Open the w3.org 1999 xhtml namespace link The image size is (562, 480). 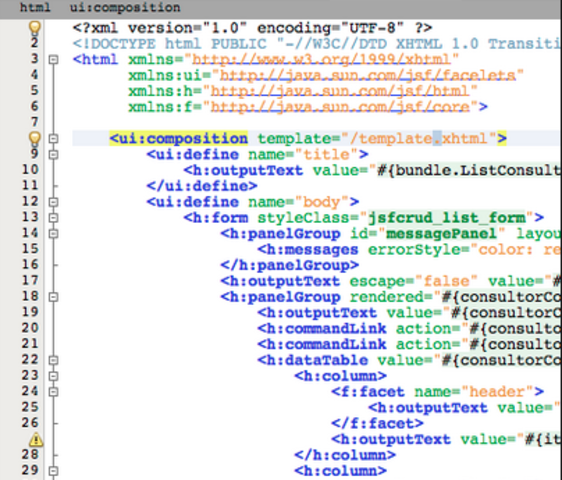coord(321,59)
